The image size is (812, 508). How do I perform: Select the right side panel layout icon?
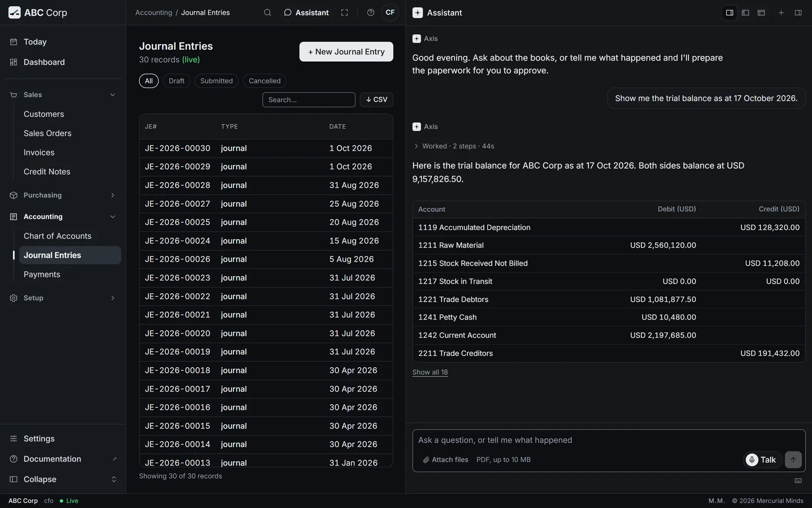click(730, 13)
